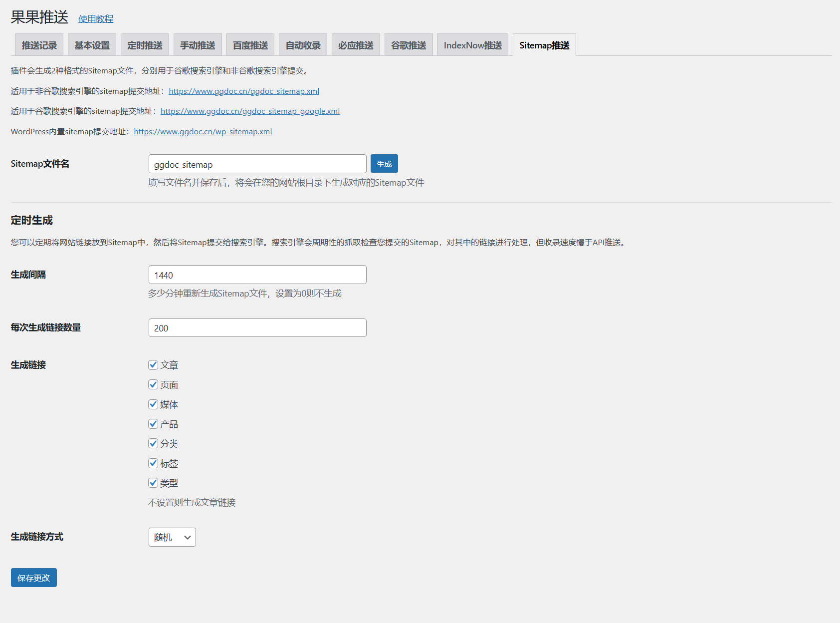Uncheck the 产品 checkbox
The width and height of the screenshot is (840, 623).
tap(153, 424)
